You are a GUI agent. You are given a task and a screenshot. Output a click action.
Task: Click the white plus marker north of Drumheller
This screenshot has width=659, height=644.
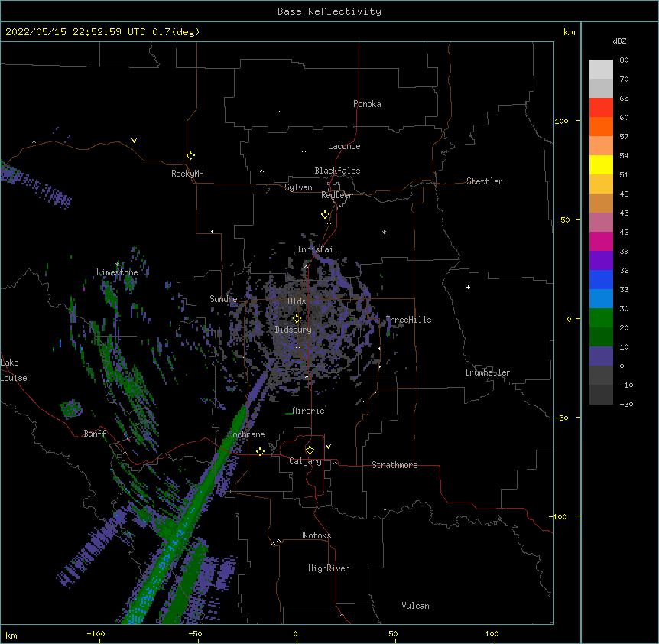coord(468,287)
